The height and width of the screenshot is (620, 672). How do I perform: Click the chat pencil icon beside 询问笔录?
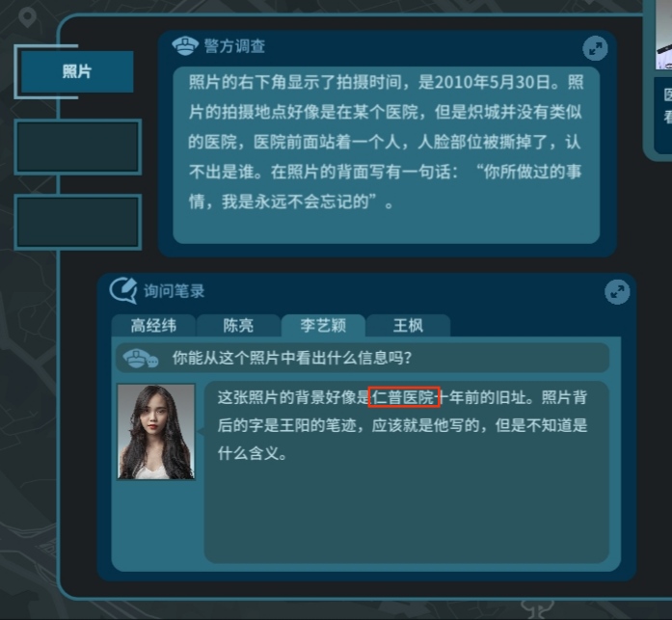click(123, 290)
